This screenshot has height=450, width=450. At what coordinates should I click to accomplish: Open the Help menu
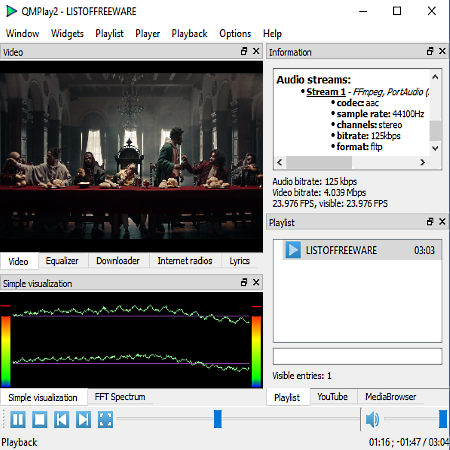pyautogui.click(x=272, y=34)
